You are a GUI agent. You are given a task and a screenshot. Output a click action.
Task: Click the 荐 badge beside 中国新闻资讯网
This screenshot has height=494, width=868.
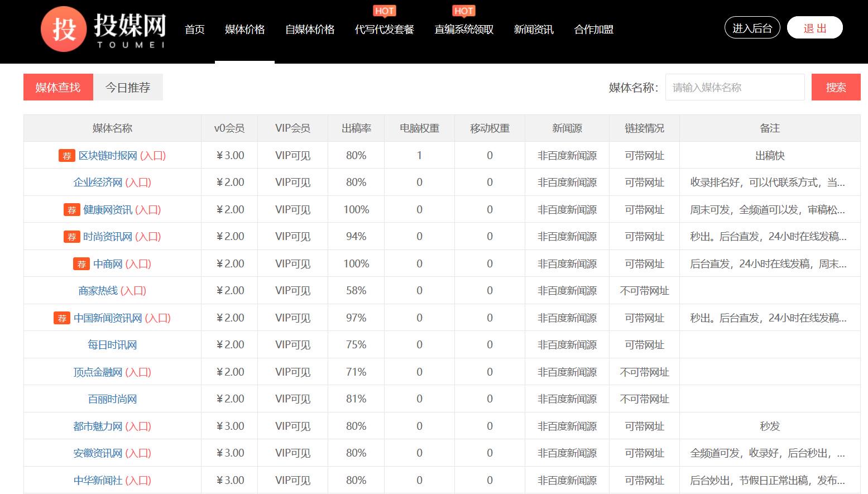click(62, 318)
